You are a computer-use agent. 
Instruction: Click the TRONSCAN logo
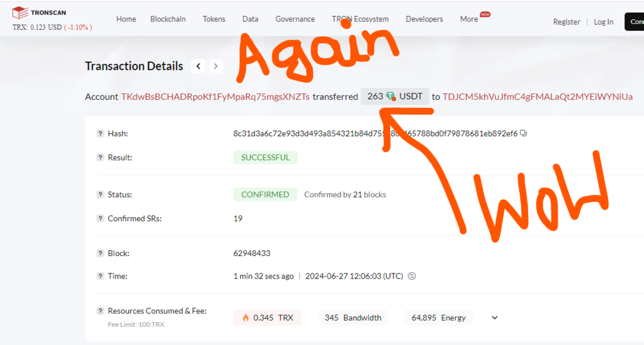(x=39, y=13)
